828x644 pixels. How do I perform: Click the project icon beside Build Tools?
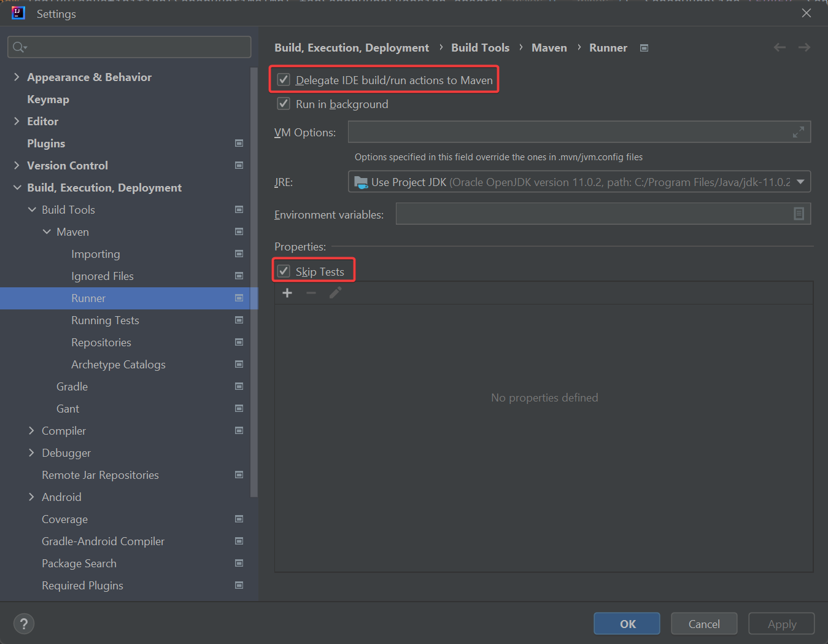[x=239, y=209]
